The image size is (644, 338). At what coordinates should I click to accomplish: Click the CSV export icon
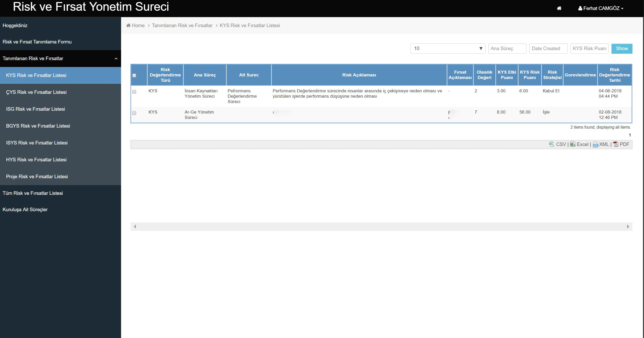(x=552, y=144)
